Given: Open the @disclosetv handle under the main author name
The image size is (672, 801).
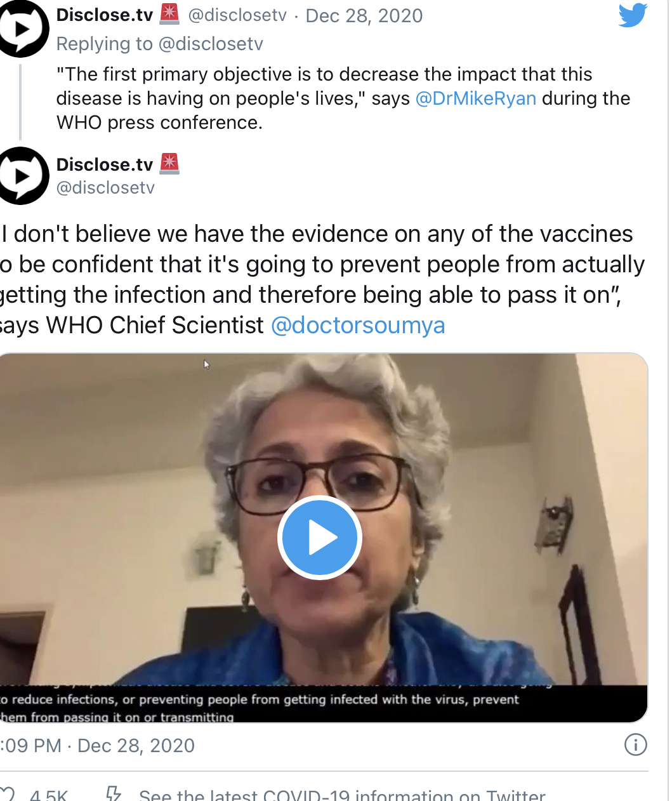Looking at the screenshot, I should [x=105, y=188].
